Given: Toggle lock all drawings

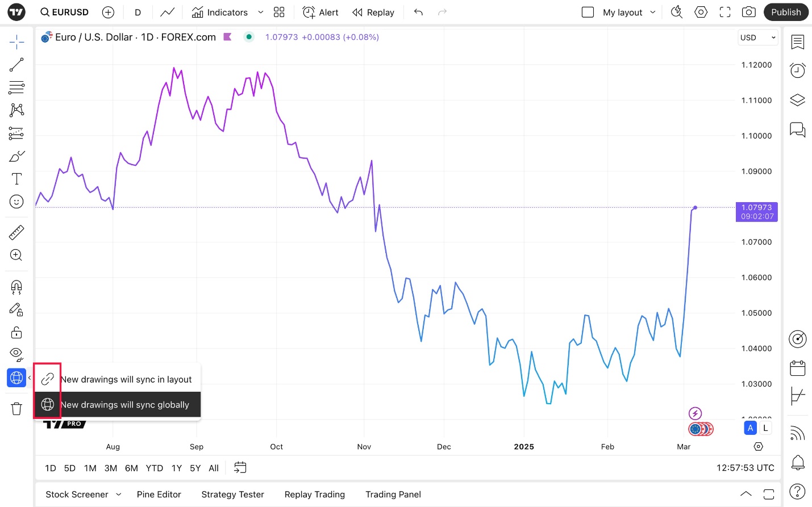Looking at the screenshot, I should point(16,332).
